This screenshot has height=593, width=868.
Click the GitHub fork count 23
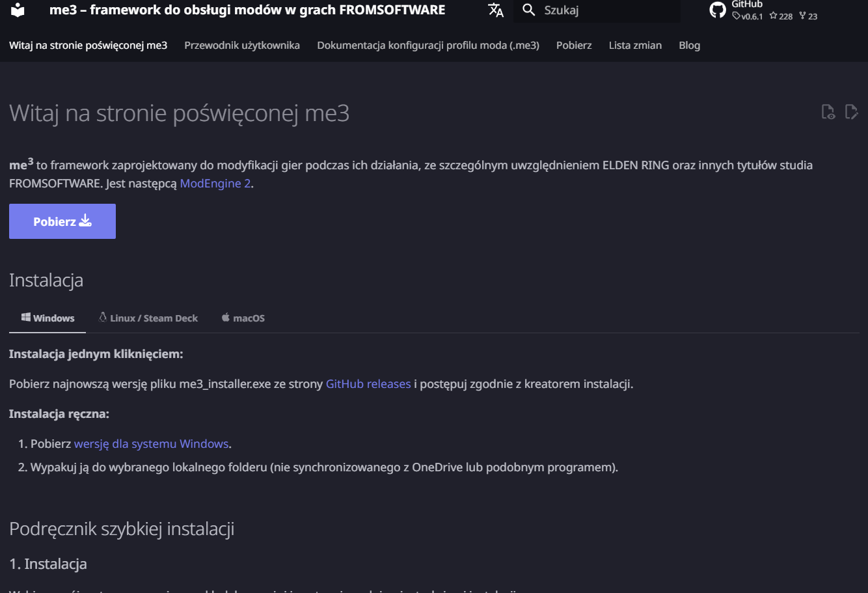coord(808,16)
